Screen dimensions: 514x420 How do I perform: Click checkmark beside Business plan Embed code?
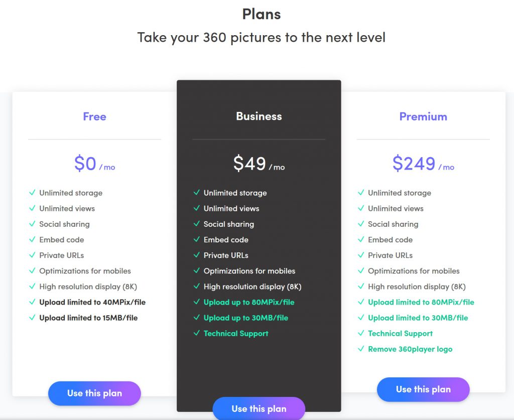[x=196, y=239]
